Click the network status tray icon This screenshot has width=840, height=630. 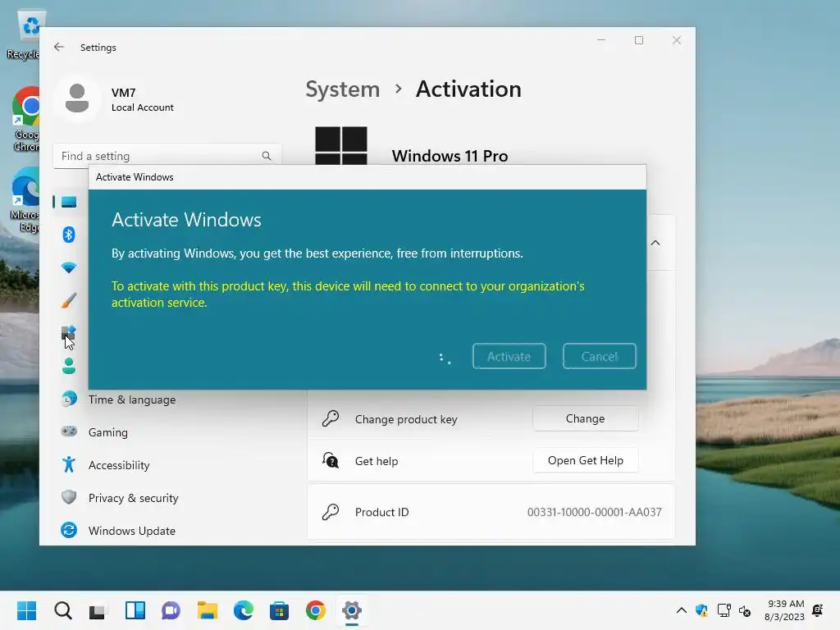[724, 610]
